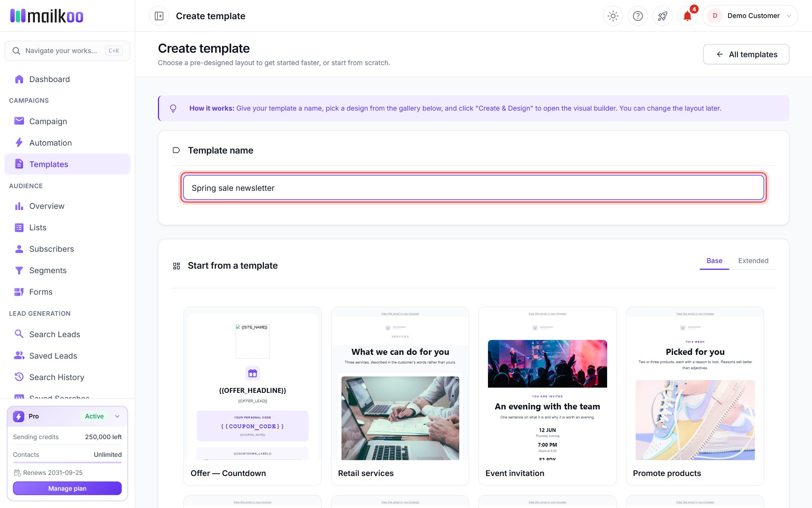This screenshot has height=508, width=812.
Task: Click the tag icon beside Template name
Action: (176, 151)
